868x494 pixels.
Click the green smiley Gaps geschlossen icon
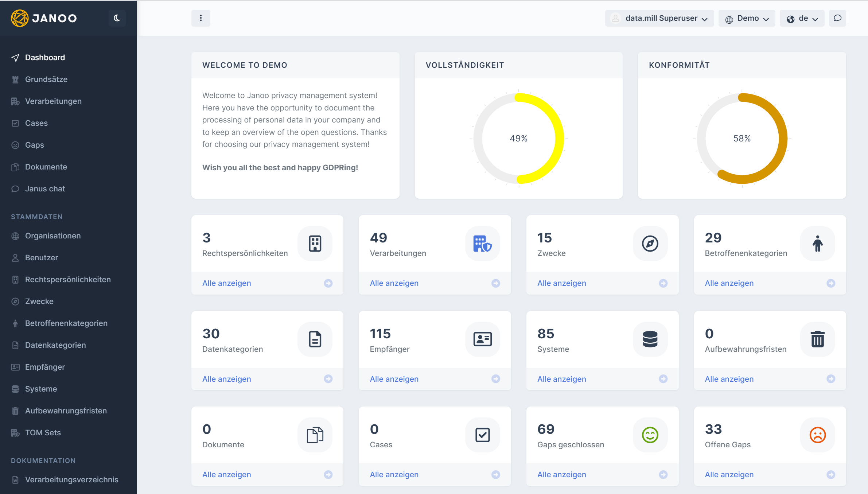point(650,435)
